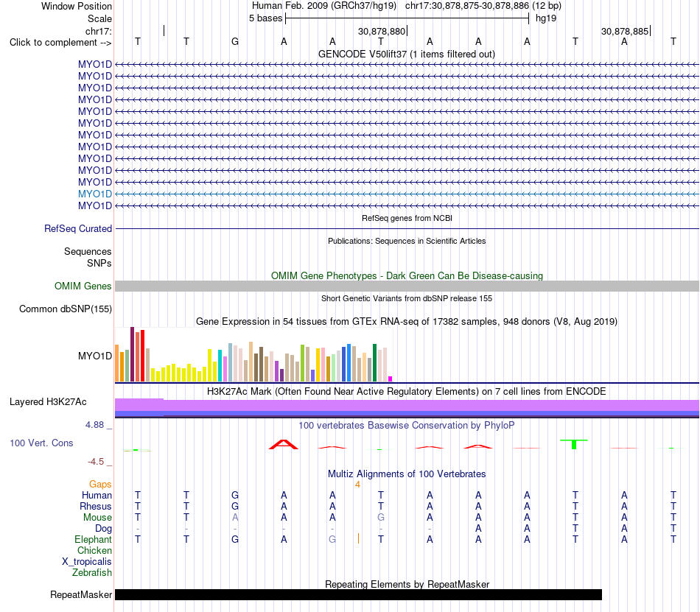Click Short Genetic Variants from dbSNP release 155
The width and height of the screenshot is (700, 612).
coord(407,298)
